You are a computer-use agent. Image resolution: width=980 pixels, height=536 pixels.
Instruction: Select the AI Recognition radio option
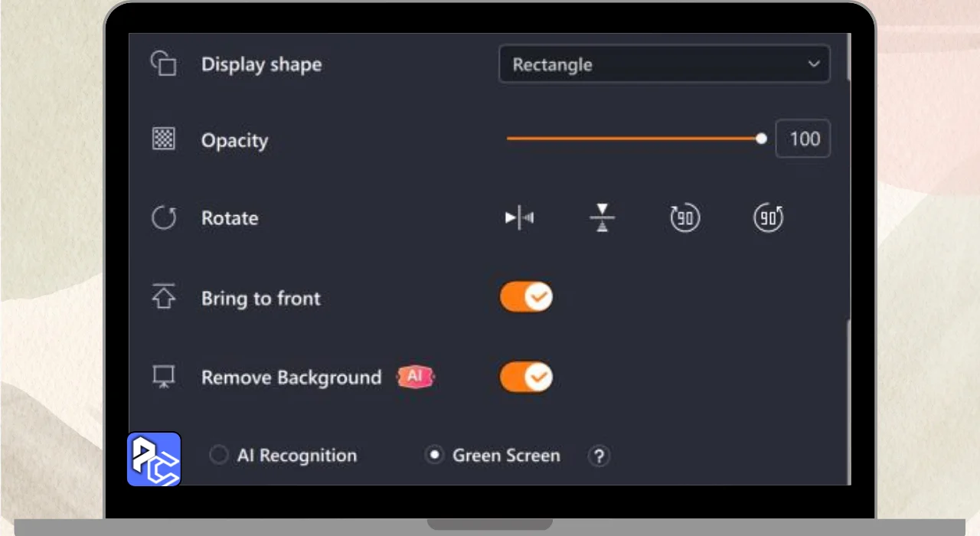coord(219,456)
